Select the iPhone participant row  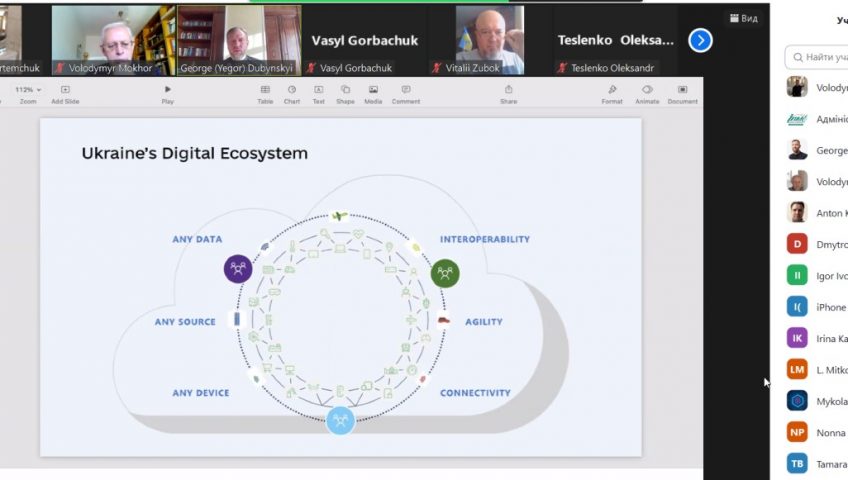[x=817, y=307]
